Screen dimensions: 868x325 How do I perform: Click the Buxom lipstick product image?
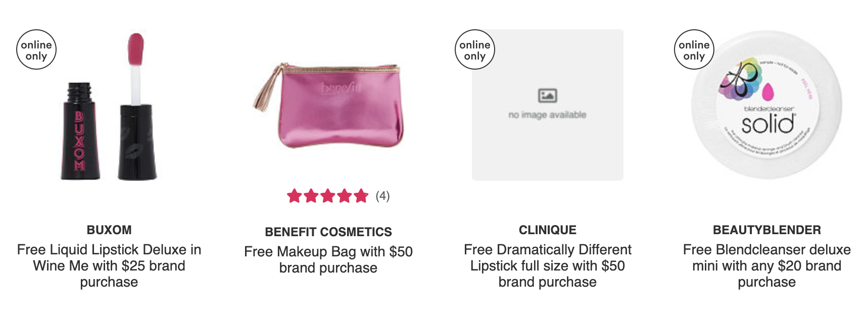tap(109, 105)
